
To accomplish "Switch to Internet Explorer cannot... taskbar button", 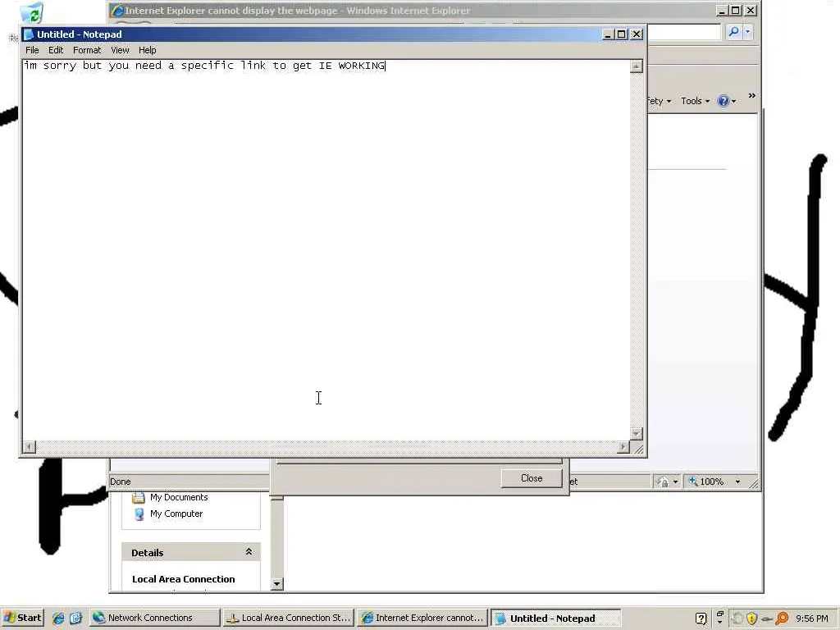I will [x=422, y=618].
